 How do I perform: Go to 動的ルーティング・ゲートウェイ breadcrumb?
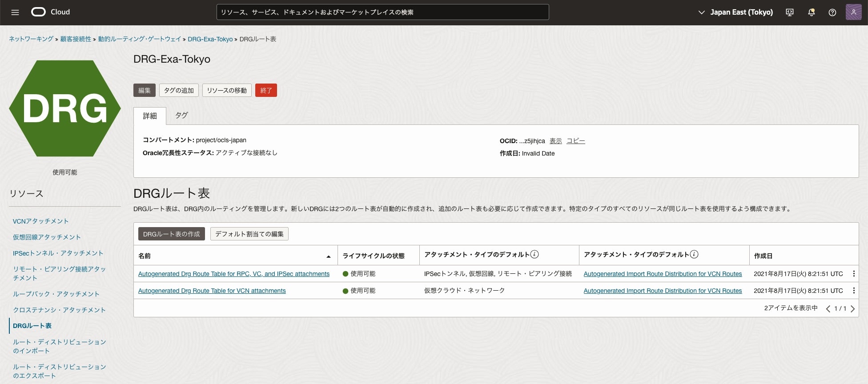[140, 39]
